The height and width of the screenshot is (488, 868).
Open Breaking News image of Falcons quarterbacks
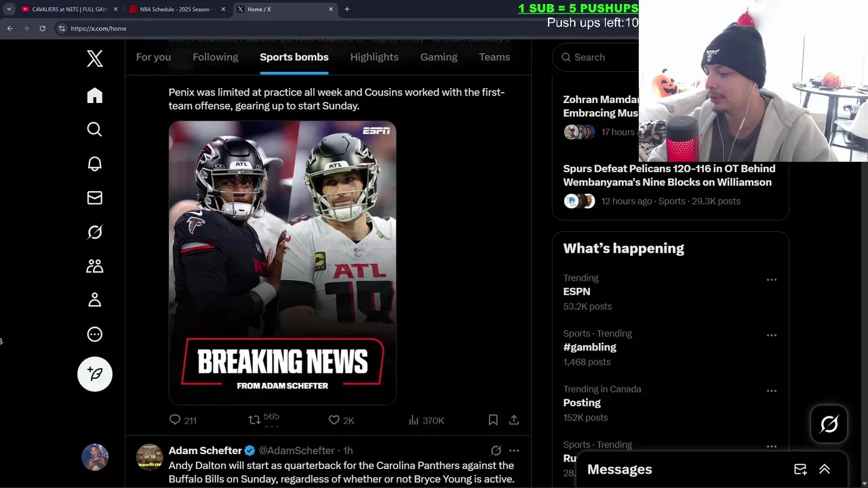282,263
